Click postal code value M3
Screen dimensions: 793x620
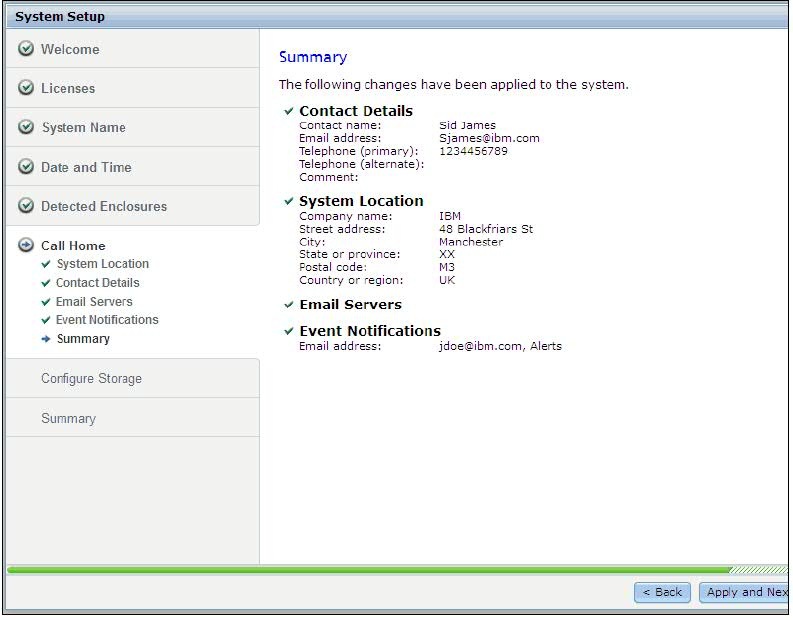[x=447, y=267]
